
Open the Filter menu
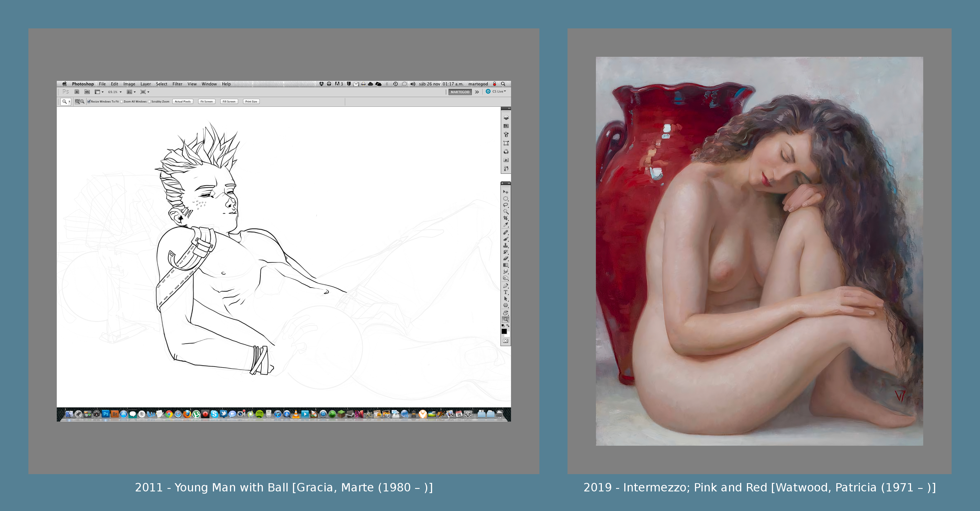(177, 84)
